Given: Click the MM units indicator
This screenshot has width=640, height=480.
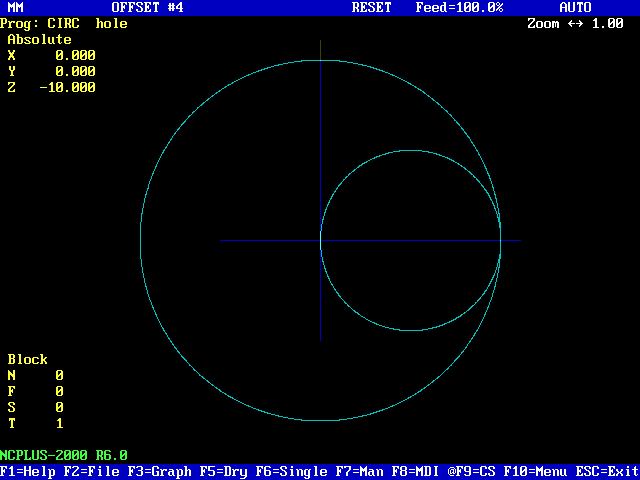Looking at the screenshot, I should [16, 7].
